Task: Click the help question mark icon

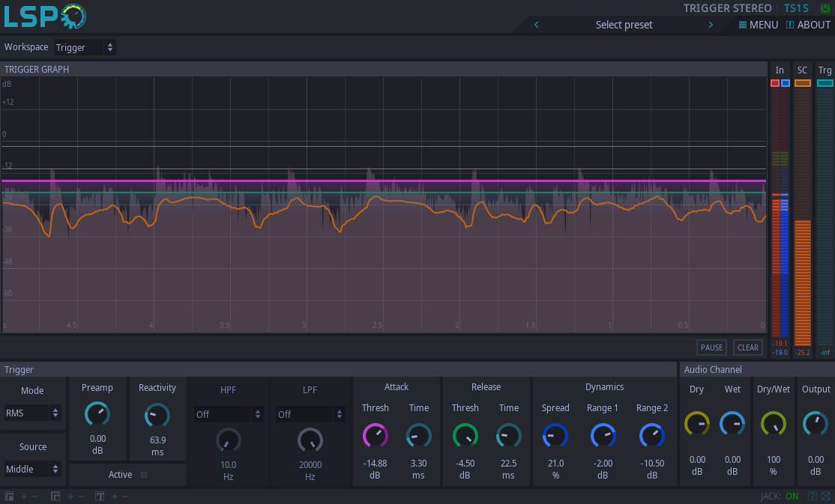Action: [812, 497]
